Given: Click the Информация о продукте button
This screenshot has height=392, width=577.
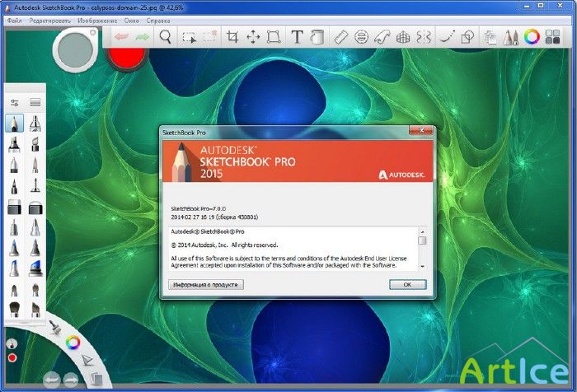Looking at the screenshot, I should [206, 285].
